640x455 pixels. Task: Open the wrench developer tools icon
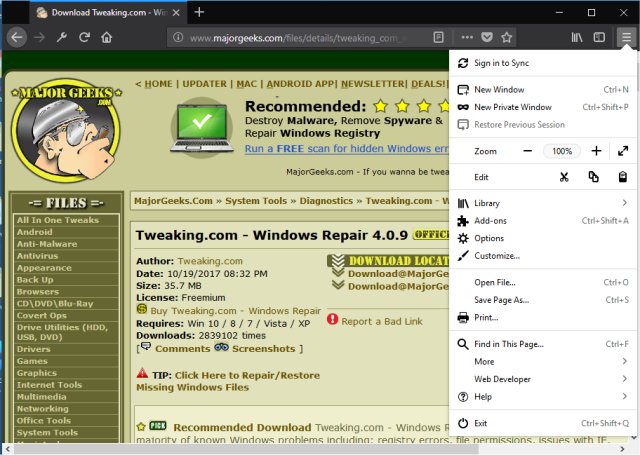62,38
